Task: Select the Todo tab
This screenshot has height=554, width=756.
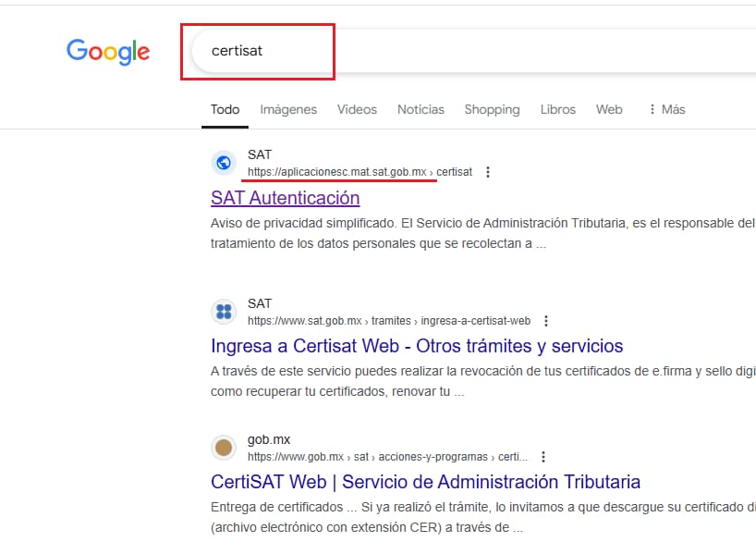Action: coord(225,109)
